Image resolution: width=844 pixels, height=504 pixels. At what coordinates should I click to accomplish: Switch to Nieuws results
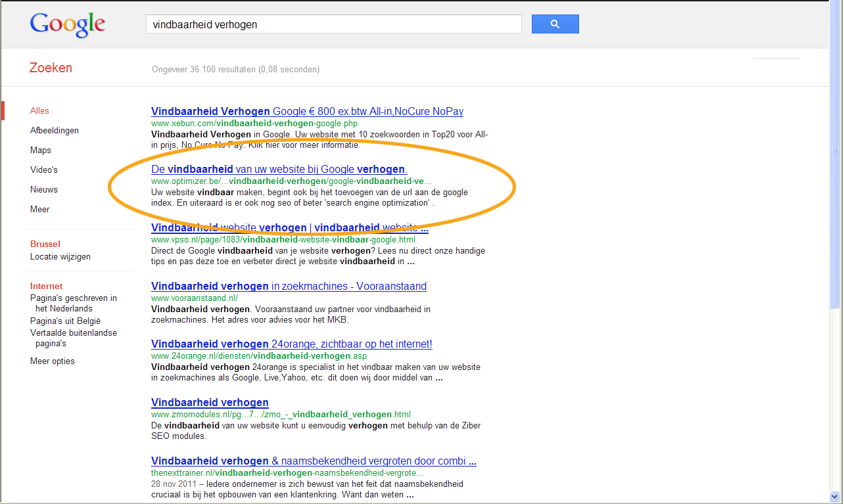pos(44,190)
